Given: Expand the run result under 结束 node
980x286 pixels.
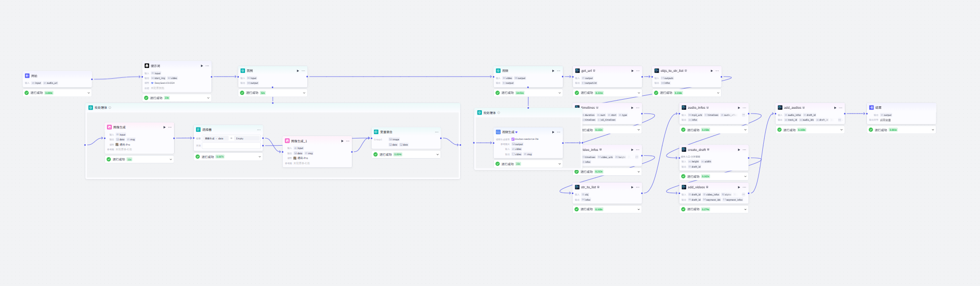Looking at the screenshot, I should pos(933,130).
